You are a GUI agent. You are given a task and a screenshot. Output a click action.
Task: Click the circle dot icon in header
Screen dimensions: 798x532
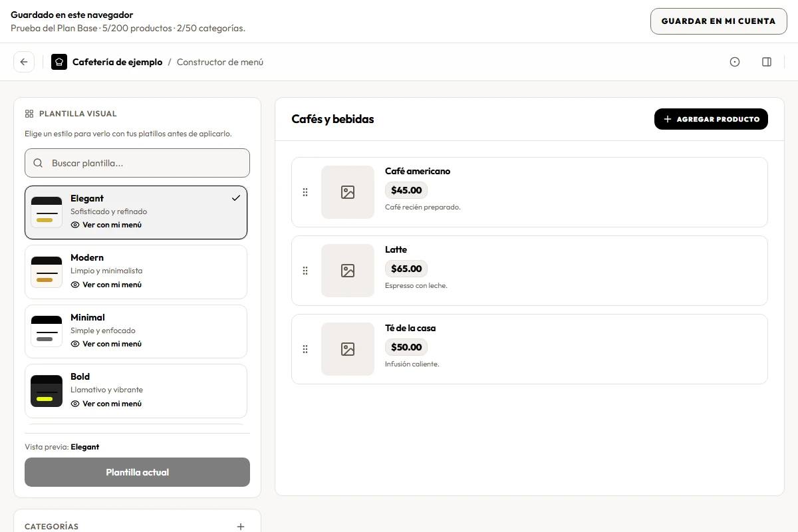pos(735,62)
